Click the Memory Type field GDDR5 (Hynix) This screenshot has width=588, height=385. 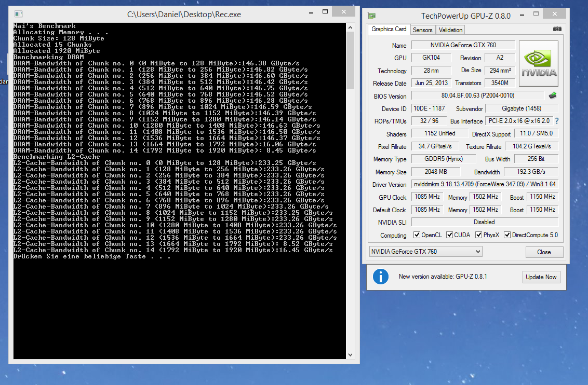pyautogui.click(x=444, y=159)
